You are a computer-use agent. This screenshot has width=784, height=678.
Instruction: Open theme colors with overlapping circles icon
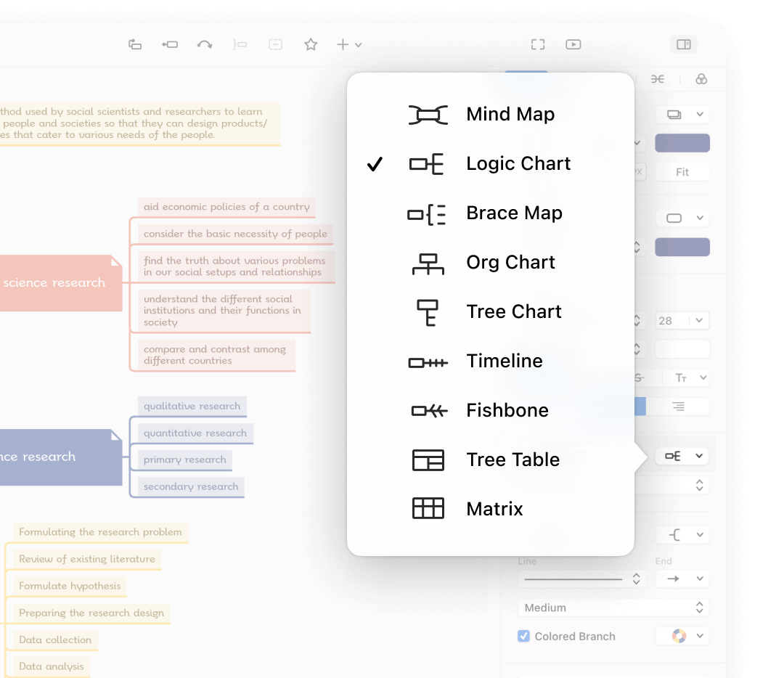[x=701, y=79]
